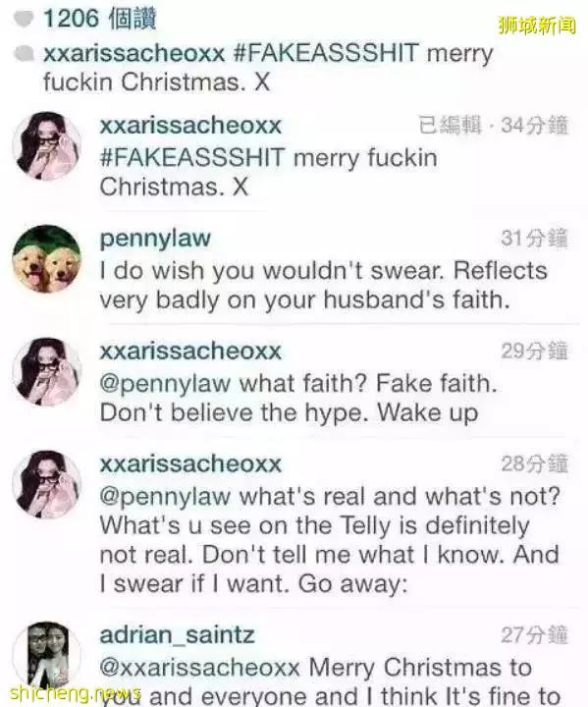View the 1206 likes list
Image resolution: width=588 pixels, height=707 pixels.
100,19
